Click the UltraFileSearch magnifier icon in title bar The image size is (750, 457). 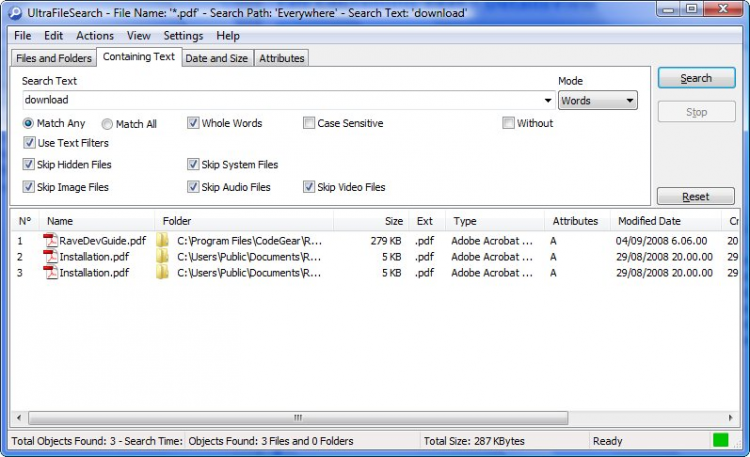click(x=15, y=13)
